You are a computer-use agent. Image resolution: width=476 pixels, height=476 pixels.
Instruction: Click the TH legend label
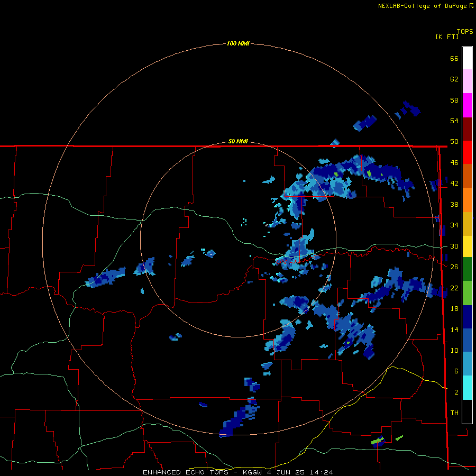[454, 413]
